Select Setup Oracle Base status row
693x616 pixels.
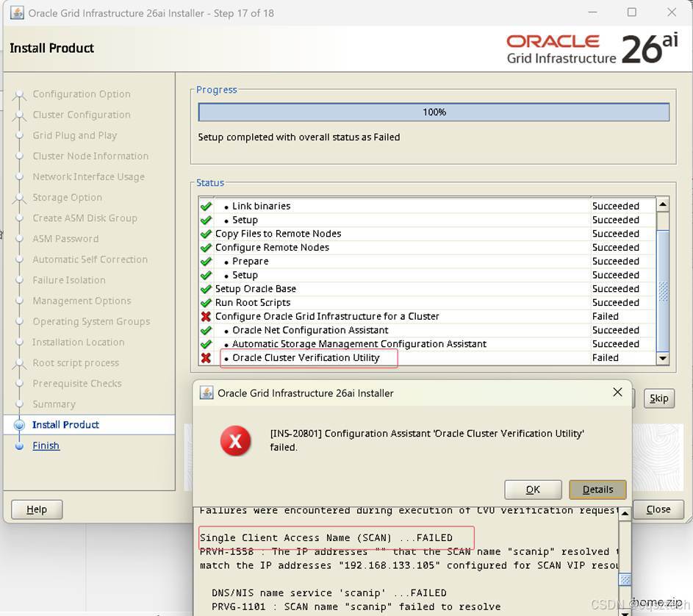[x=427, y=289]
